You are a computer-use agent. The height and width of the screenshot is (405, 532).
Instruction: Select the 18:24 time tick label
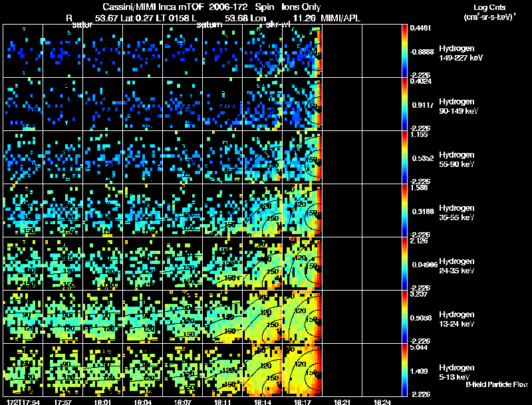tap(382, 402)
